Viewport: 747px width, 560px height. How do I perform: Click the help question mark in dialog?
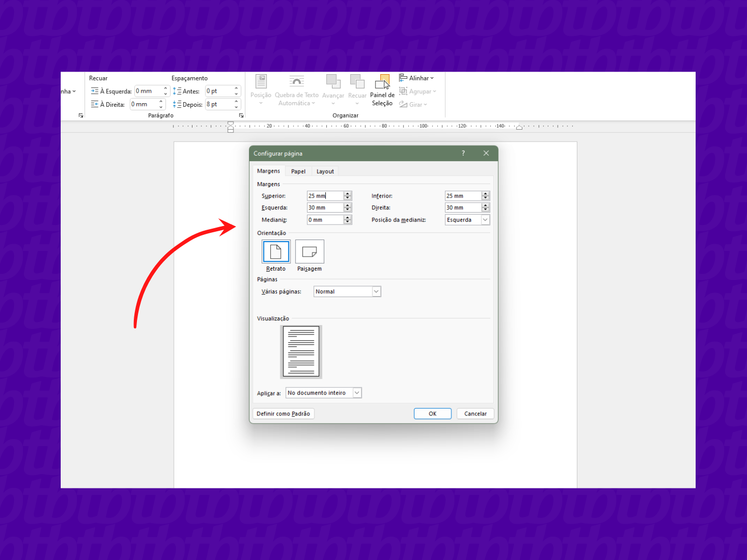(463, 153)
